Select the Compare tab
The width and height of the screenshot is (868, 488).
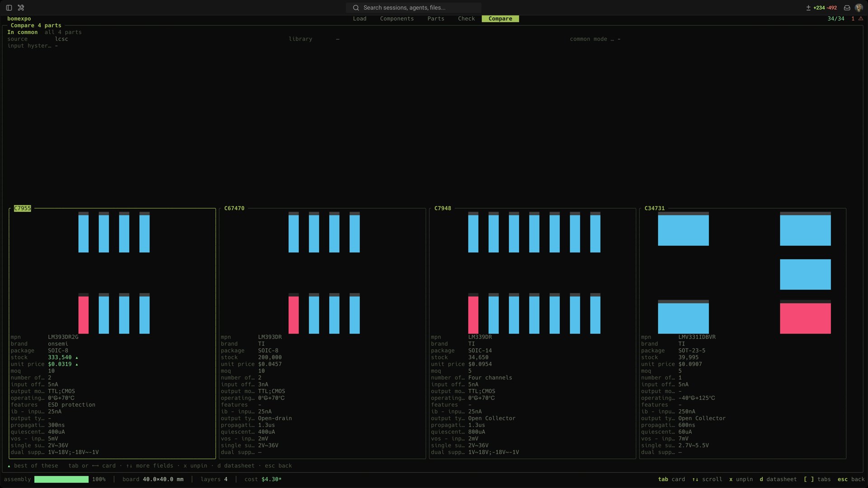(x=500, y=19)
